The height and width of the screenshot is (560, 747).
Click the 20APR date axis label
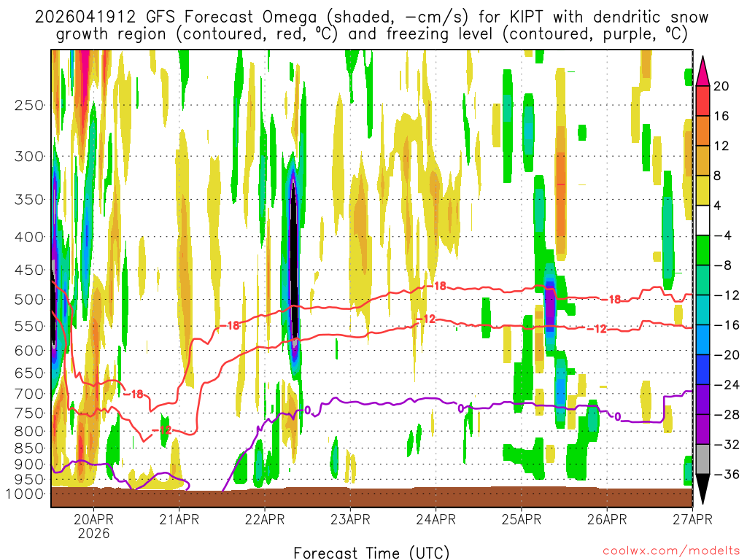coord(94,519)
